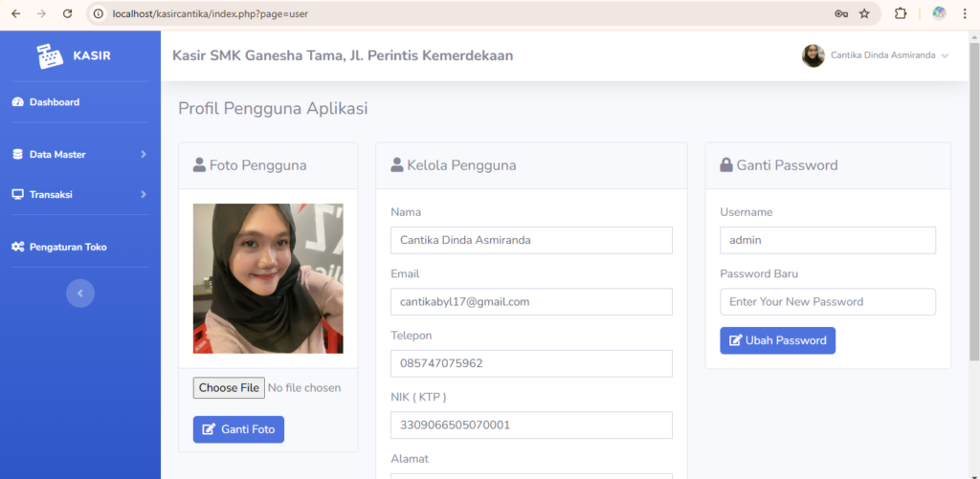This screenshot has width=980, height=479.
Task: Click the Transaksi monitor icon
Action: [x=17, y=194]
